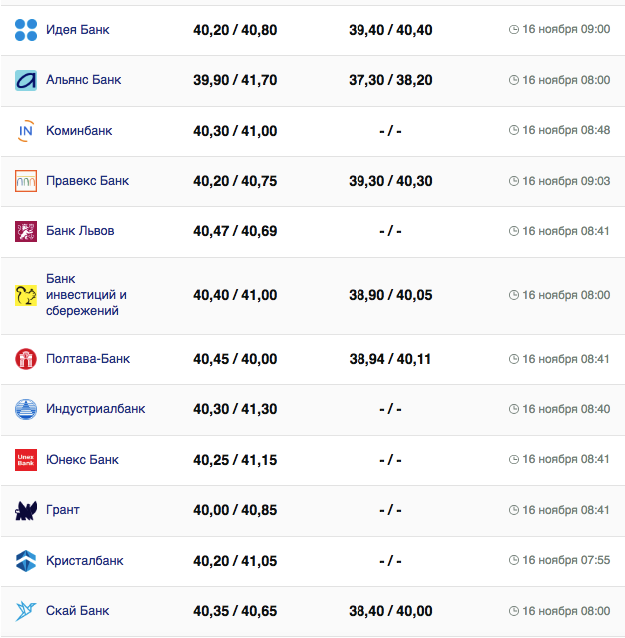Click the Кристалбанк logo icon

point(26,561)
